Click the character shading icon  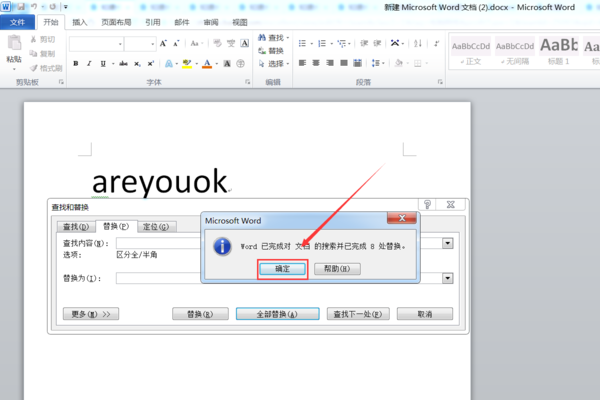[x=227, y=64]
